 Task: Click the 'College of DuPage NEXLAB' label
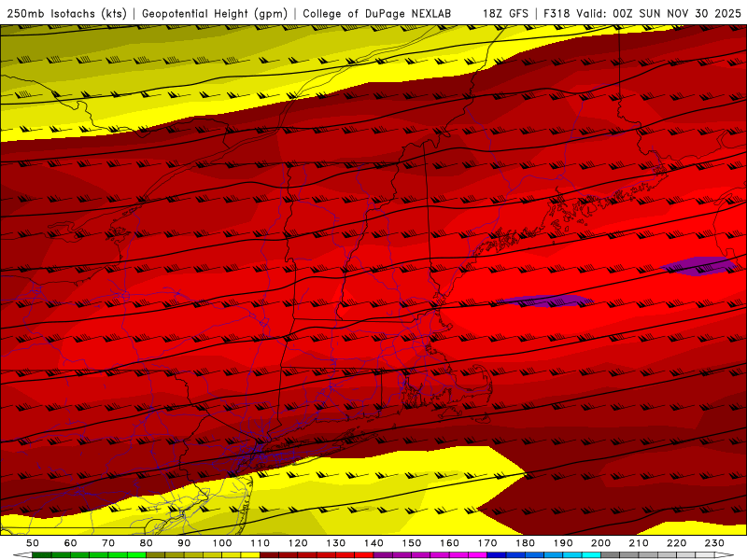377,14
